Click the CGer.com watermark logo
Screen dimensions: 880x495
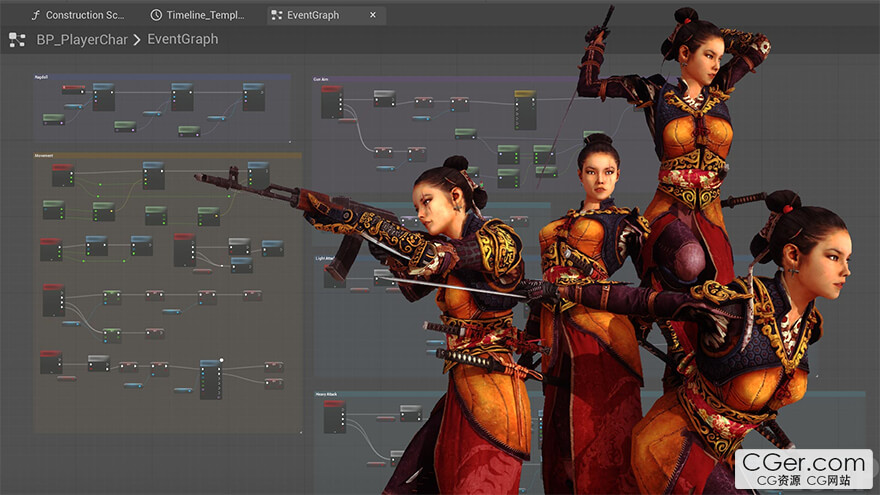pyautogui.click(x=804, y=468)
